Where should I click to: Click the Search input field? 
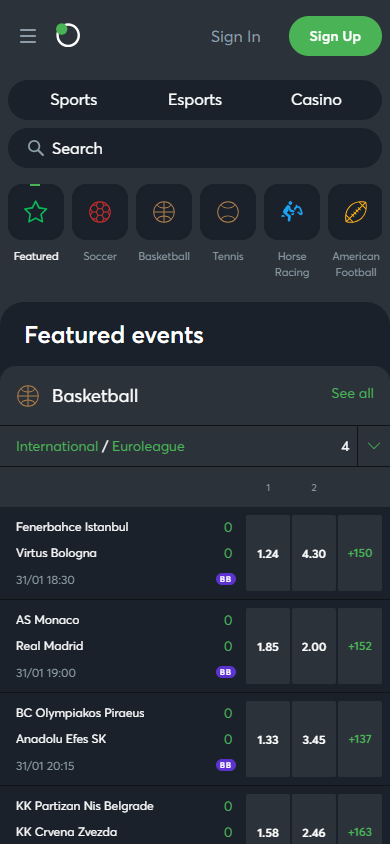[195, 148]
